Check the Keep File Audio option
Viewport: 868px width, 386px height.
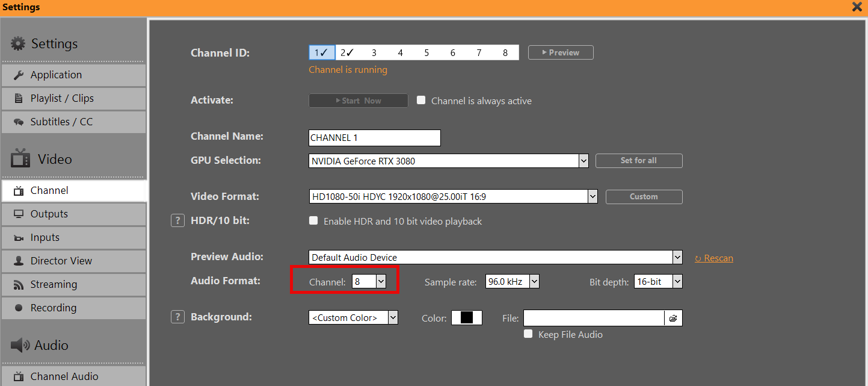pyautogui.click(x=528, y=334)
